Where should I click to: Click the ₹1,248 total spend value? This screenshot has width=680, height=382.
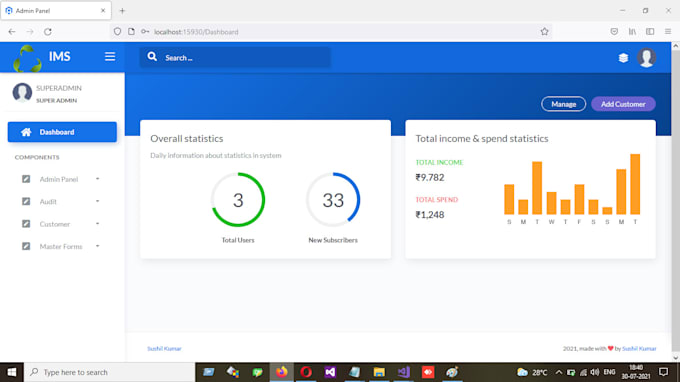[x=430, y=215]
